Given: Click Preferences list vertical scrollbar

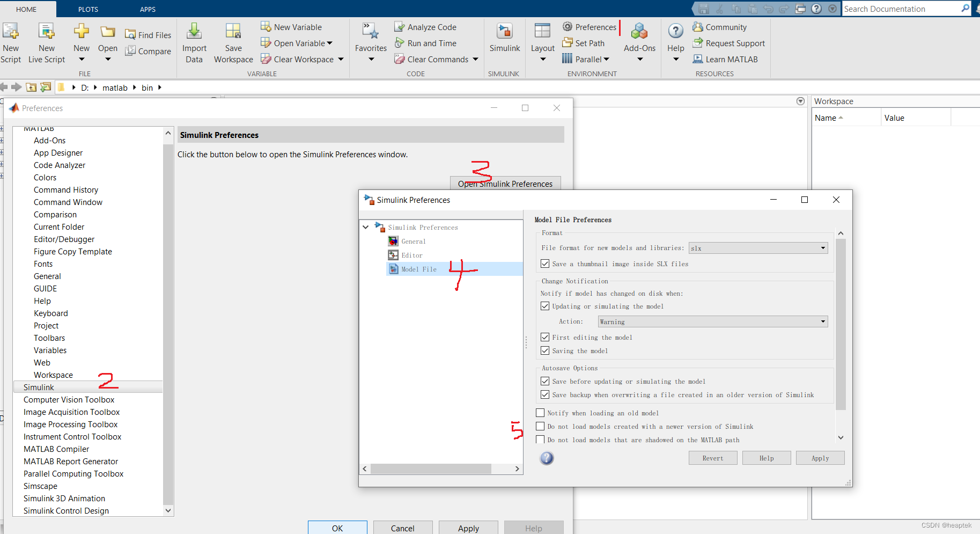Looking at the screenshot, I should 168,324.
